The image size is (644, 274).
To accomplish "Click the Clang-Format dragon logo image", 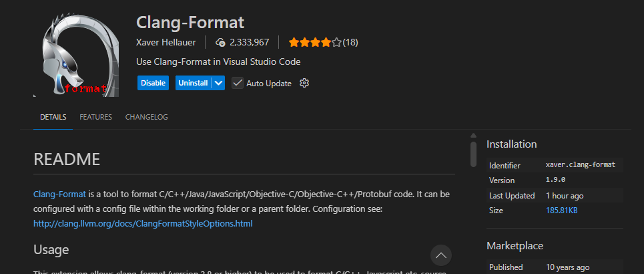I will (76, 55).
